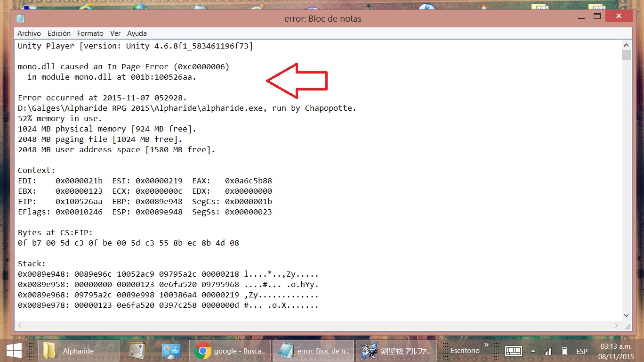This screenshot has height=362, width=644.
Task: Click the stack row 0x0089e958
Action: pyautogui.click(x=169, y=284)
